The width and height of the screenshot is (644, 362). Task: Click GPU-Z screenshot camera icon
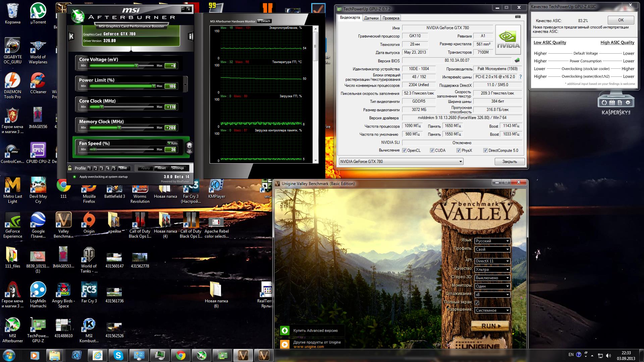click(x=518, y=17)
